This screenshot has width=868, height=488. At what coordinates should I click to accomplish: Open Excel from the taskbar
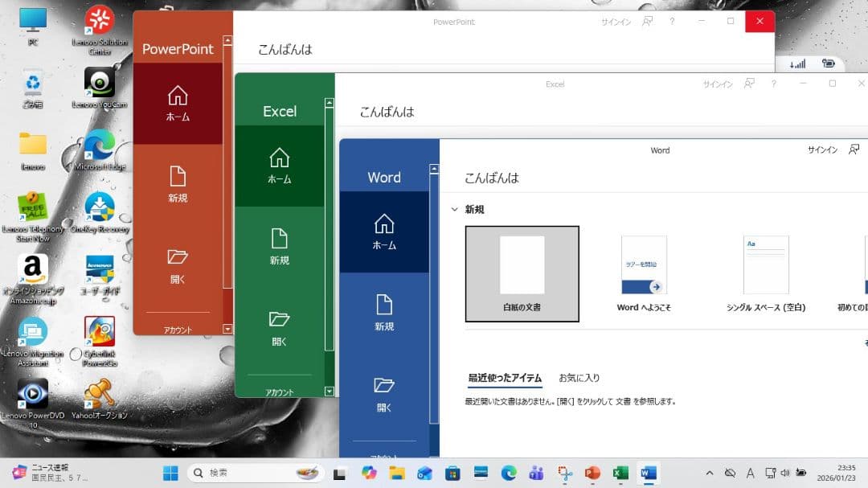tap(620, 473)
